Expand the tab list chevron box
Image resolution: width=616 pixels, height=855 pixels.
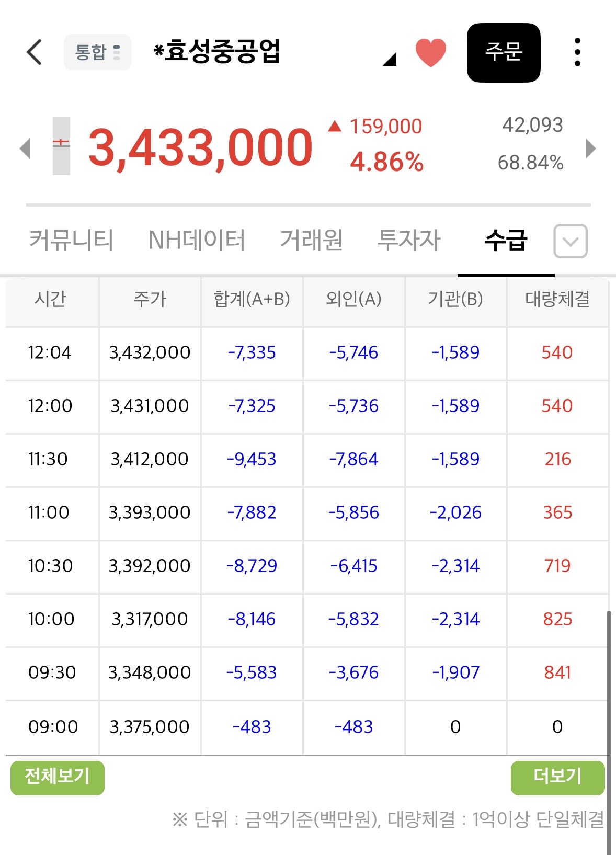(571, 241)
